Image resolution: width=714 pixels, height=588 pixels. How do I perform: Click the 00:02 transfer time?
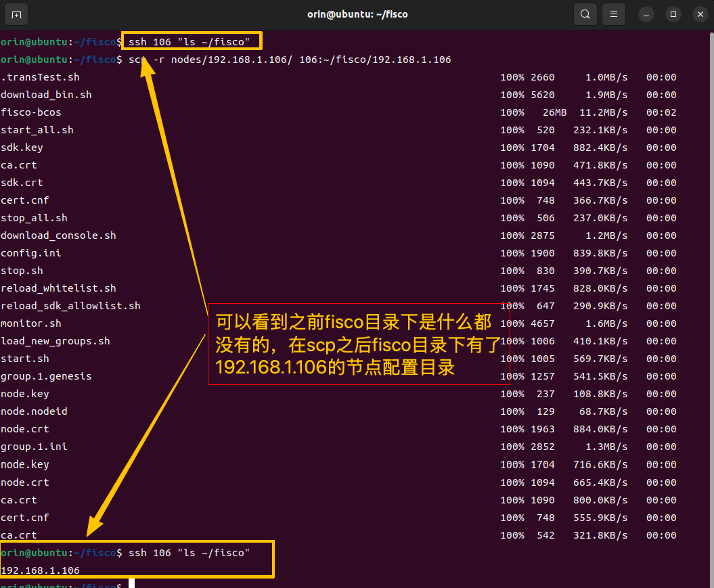(661, 112)
